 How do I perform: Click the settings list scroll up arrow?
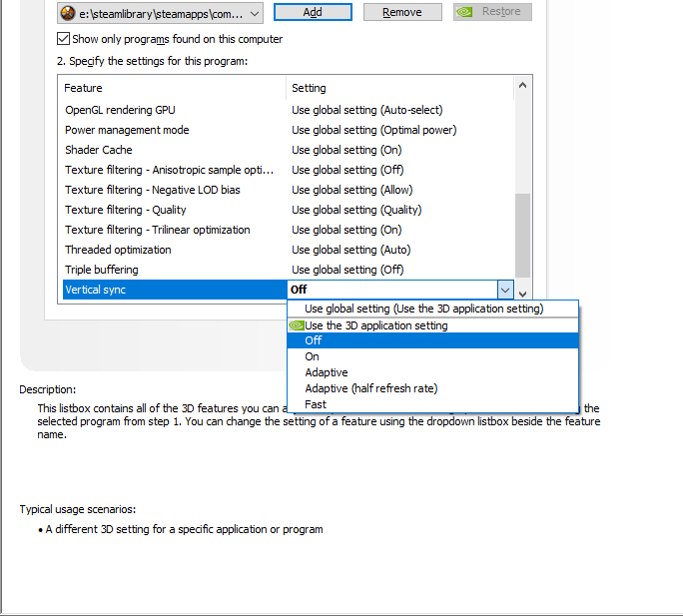point(522,86)
